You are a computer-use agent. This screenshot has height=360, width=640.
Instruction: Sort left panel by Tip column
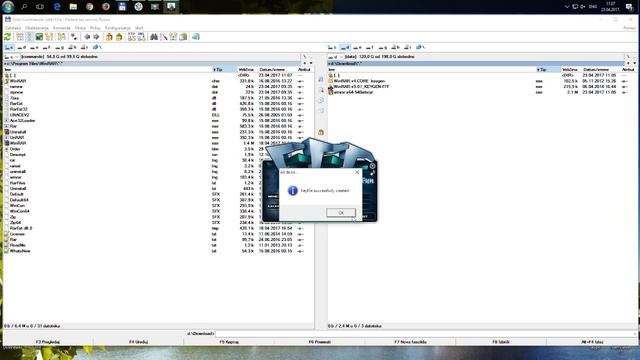click(x=224, y=70)
